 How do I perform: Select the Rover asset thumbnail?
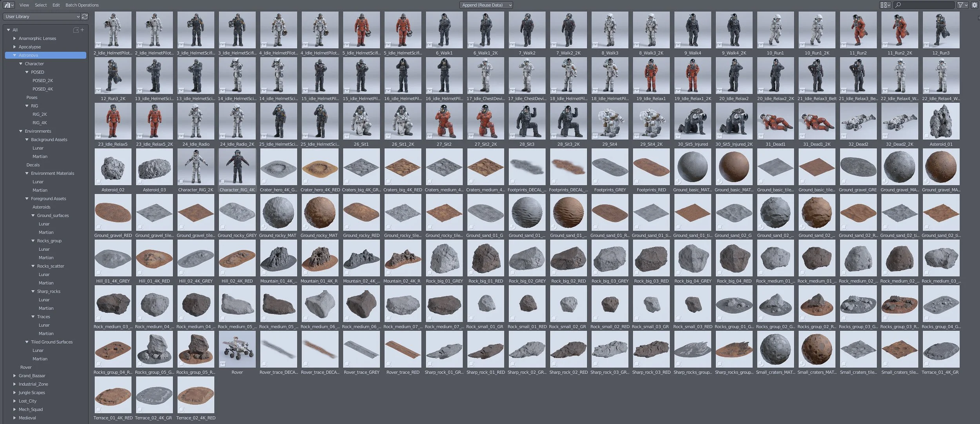(x=237, y=350)
